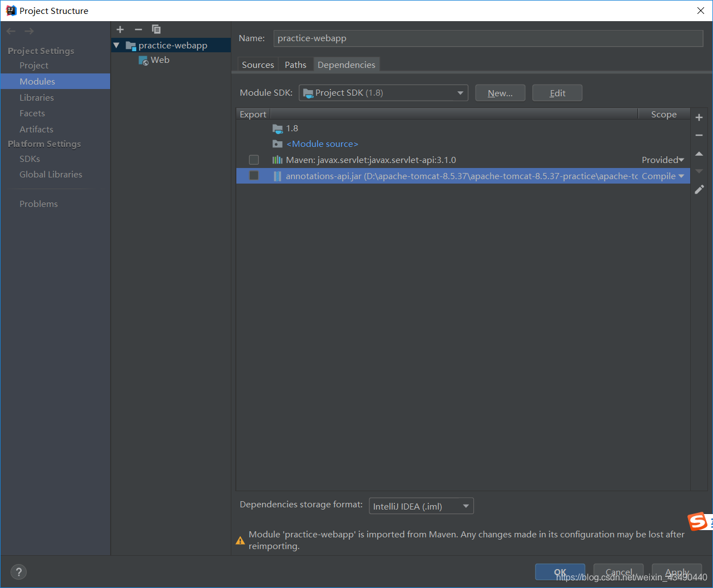Toggle export for javax.servlet-api dependency
The height and width of the screenshot is (588, 713).
pos(254,160)
